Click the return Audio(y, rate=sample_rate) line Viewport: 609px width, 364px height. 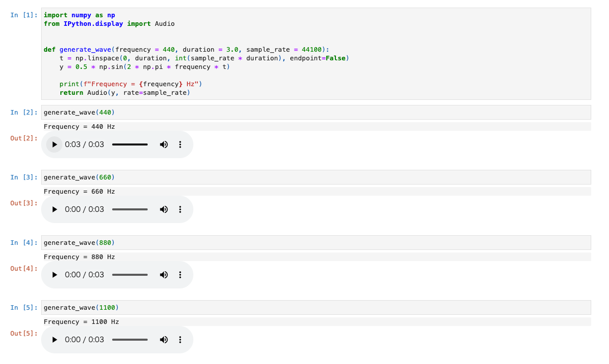(x=124, y=93)
